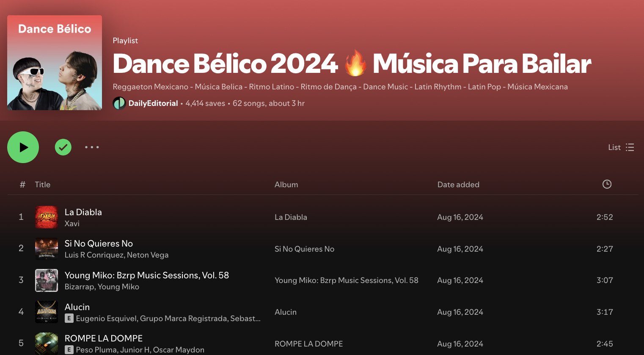Screen dimensions: 644x355
Task: Select track number 1 row index
Action: pyautogui.click(x=21, y=217)
